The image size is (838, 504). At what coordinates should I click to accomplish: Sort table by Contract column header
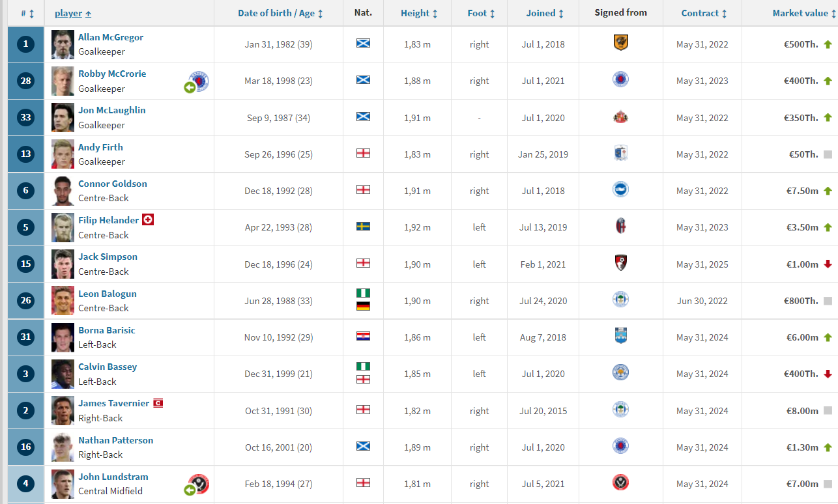tap(704, 13)
